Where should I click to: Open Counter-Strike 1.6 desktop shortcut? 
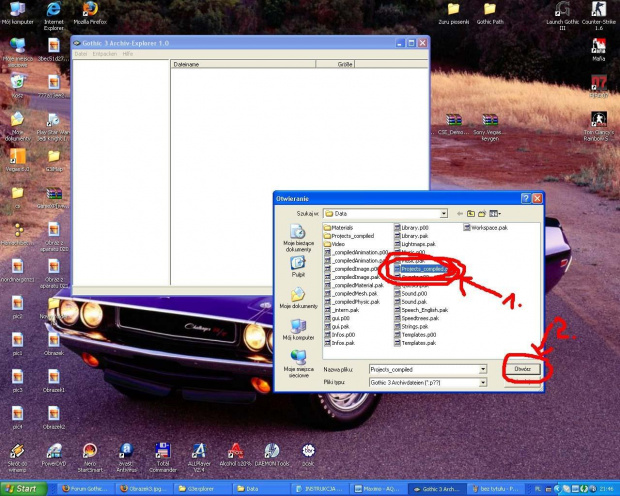pyautogui.click(x=599, y=15)
